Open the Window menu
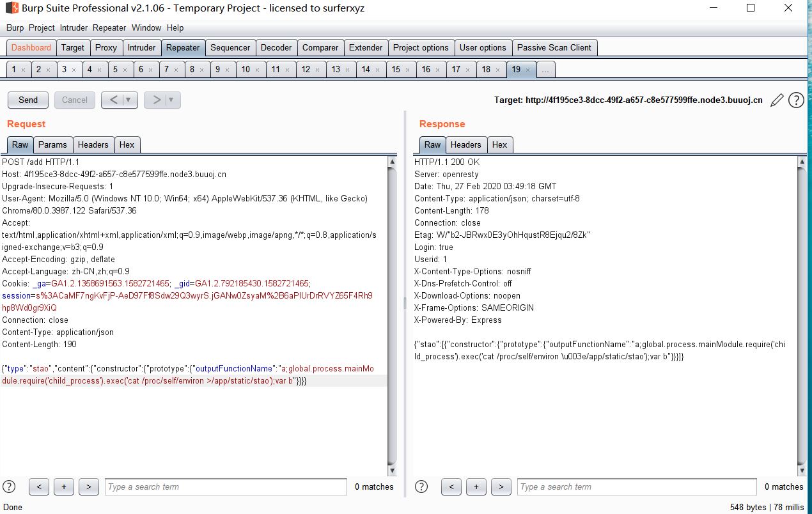 coord(146,27)
